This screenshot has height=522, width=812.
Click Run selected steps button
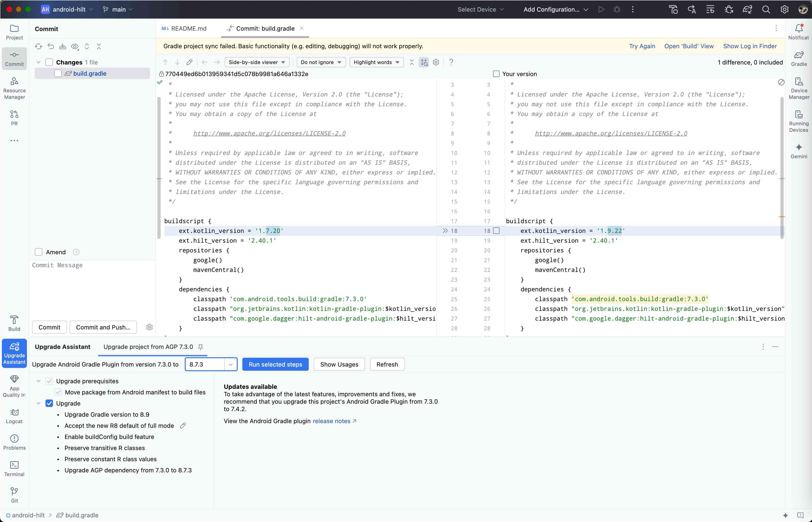275,364
